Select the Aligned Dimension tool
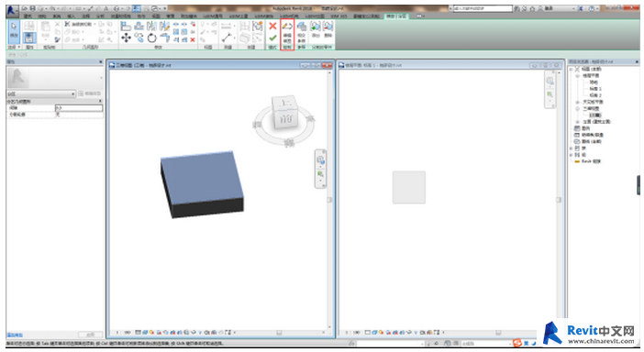This screenshot has height=352, width=644. tap(226, 27)
